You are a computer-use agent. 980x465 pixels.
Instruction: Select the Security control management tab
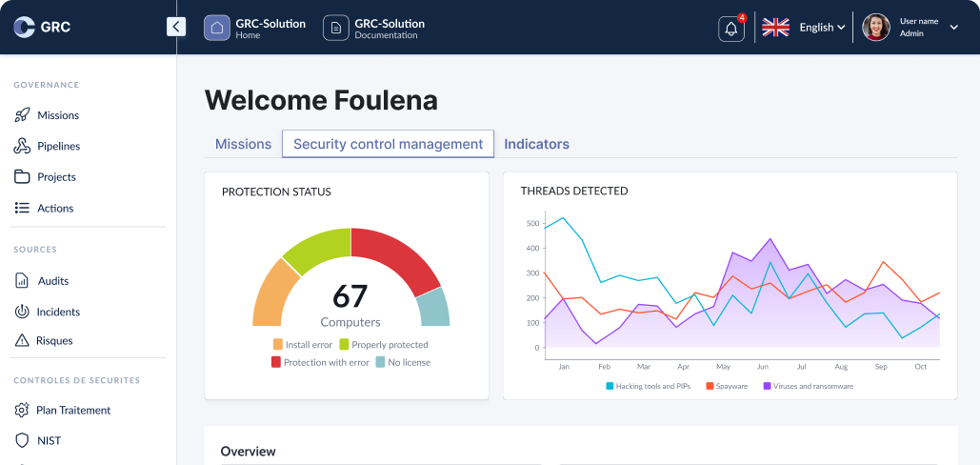coord(388,144)
